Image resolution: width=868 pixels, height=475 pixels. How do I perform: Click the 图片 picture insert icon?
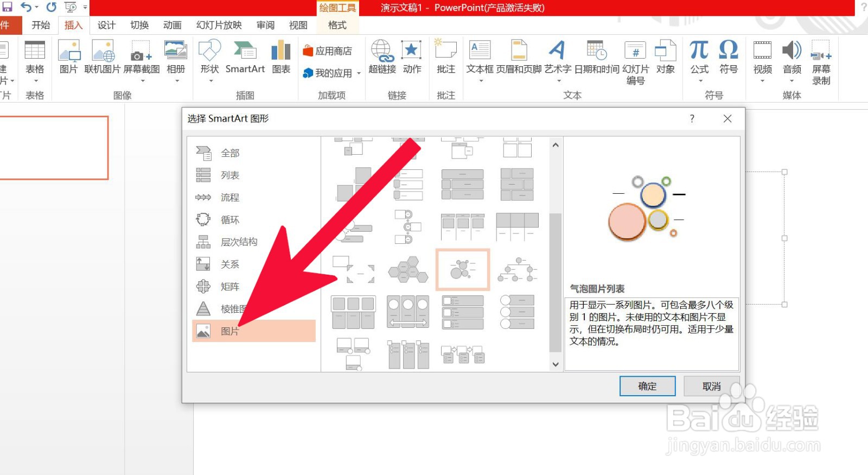(x=69, y=57)
